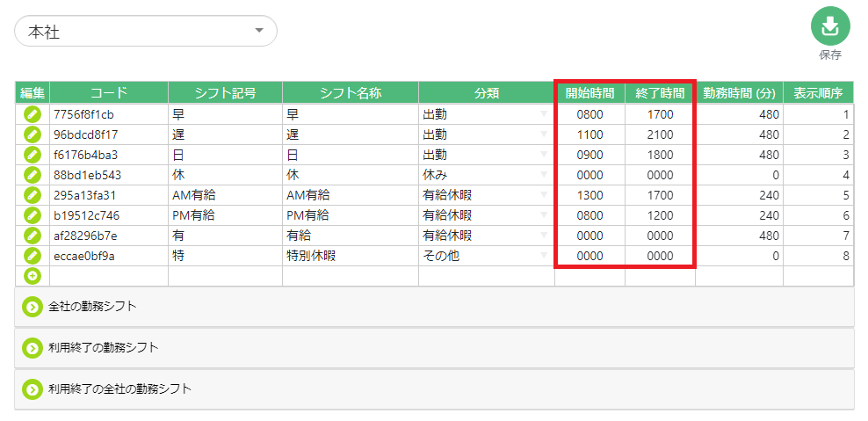The height and width of the screenshot is (421, 868).
Task: Click the 休 shift name cell
Action: click(x=350, y=175)
